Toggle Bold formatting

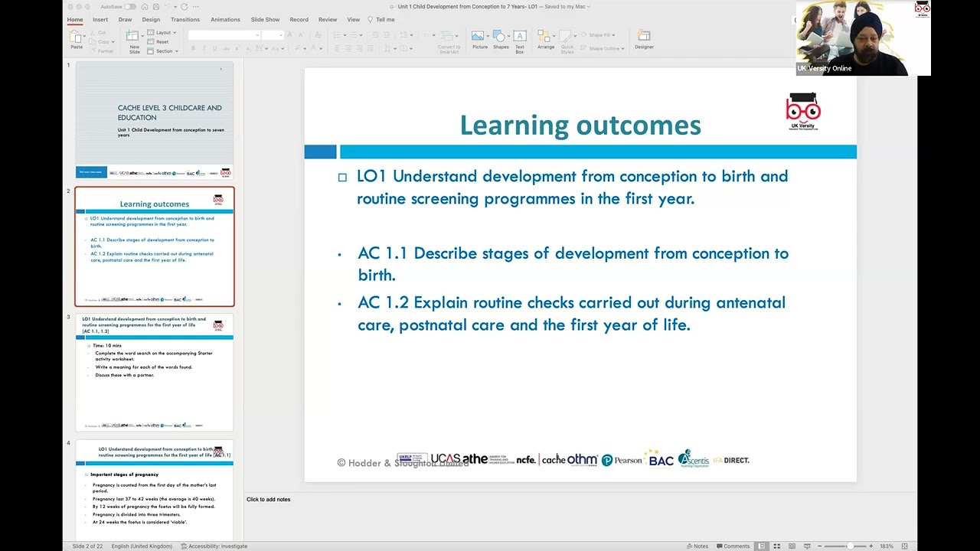193,48
